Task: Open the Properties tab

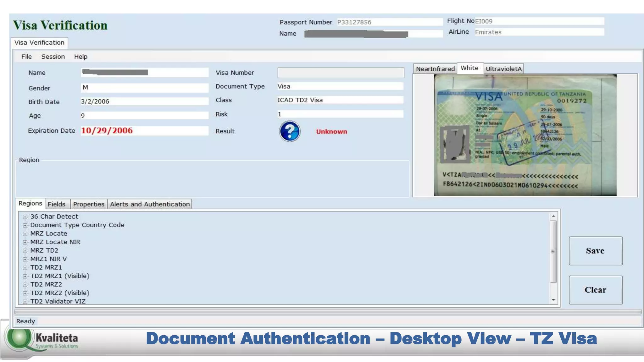Action: coord(89,204)
